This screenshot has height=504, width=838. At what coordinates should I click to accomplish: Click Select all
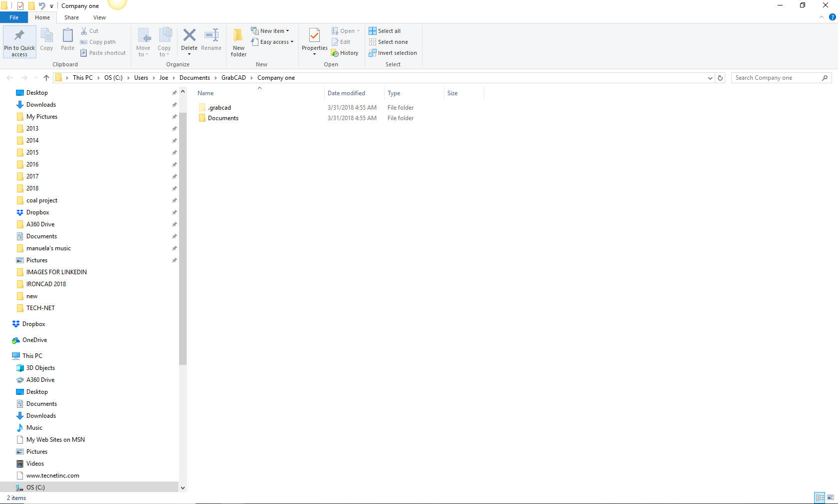pyautogui.click(x=385, y=31)
